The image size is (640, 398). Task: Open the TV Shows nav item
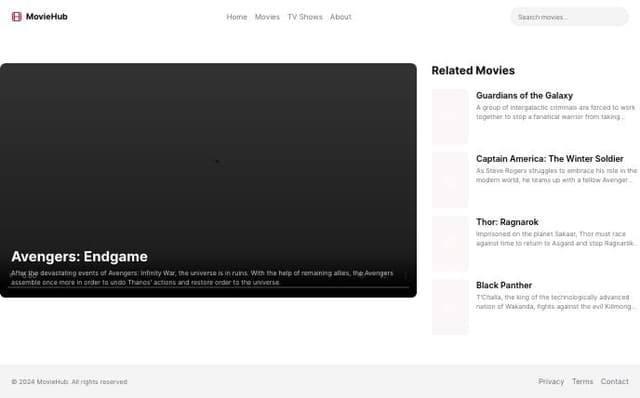click(x=305, y=17)
